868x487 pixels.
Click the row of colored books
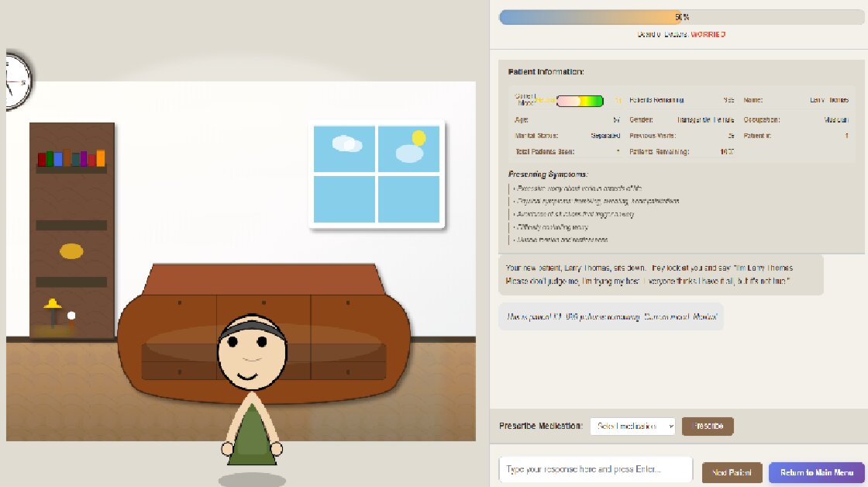point(71,158)
